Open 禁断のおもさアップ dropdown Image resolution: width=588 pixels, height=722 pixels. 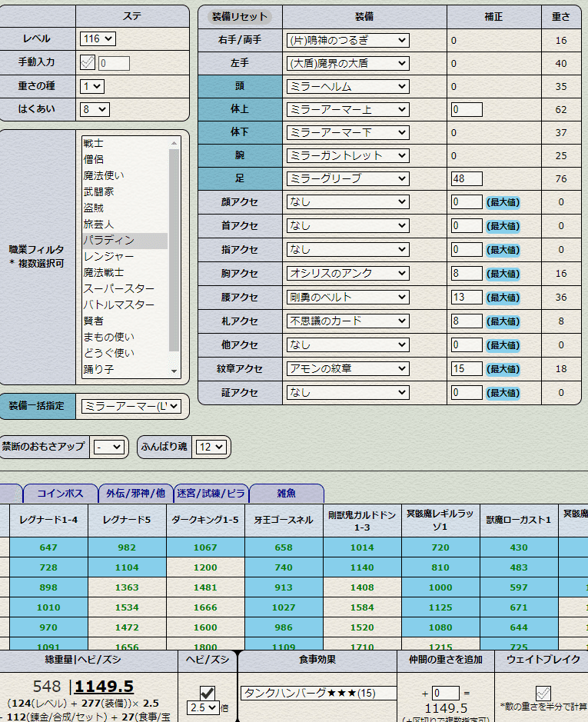[108, 447]
